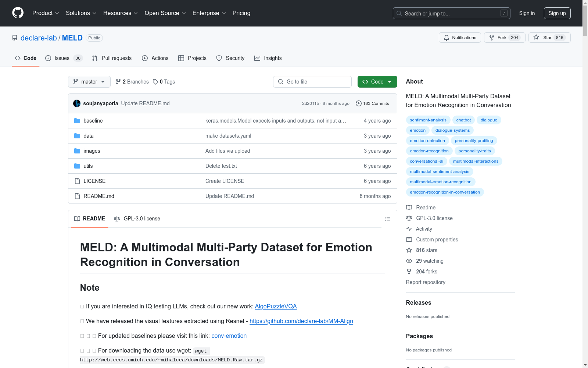Open the master branch dropdown
Viewport: 588px width, 368px height.
pyautogui.click(x=89, y=82)
